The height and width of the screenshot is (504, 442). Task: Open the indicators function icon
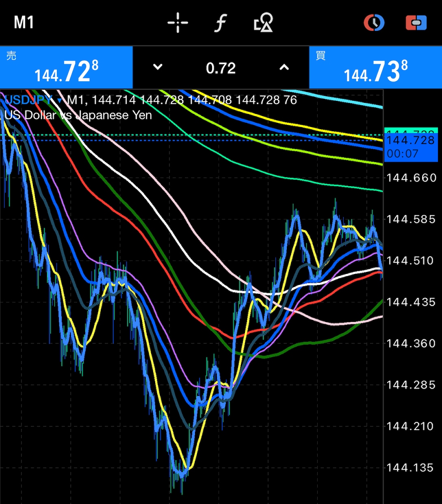220,23
